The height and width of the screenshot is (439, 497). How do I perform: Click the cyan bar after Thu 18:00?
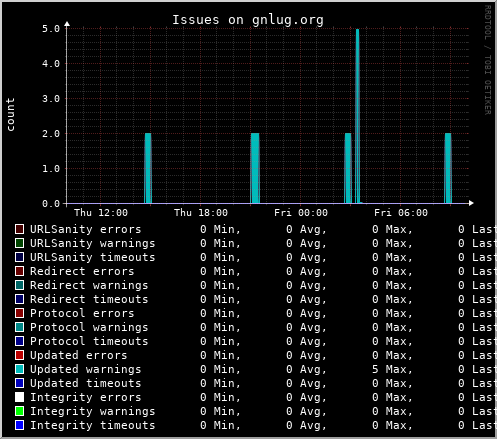coord(255,168)
